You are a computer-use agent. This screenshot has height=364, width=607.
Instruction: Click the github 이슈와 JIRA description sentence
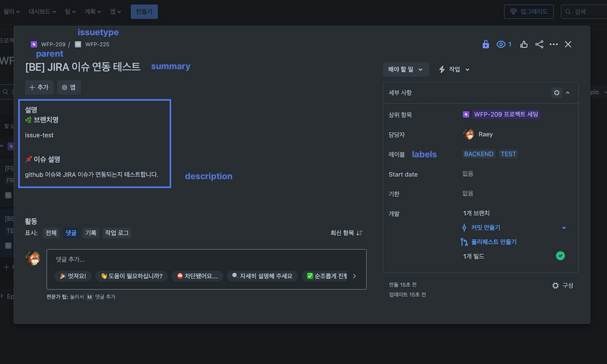click(92, 175)
